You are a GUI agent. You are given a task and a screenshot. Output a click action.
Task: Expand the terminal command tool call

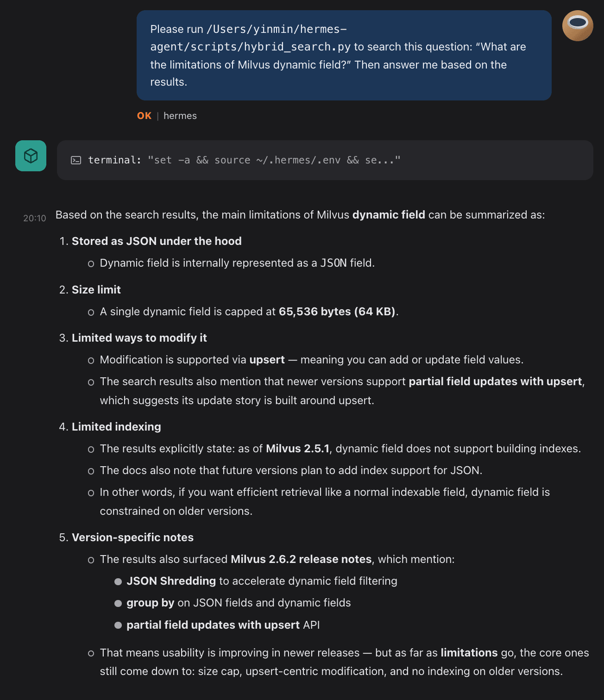click(324, 160)
